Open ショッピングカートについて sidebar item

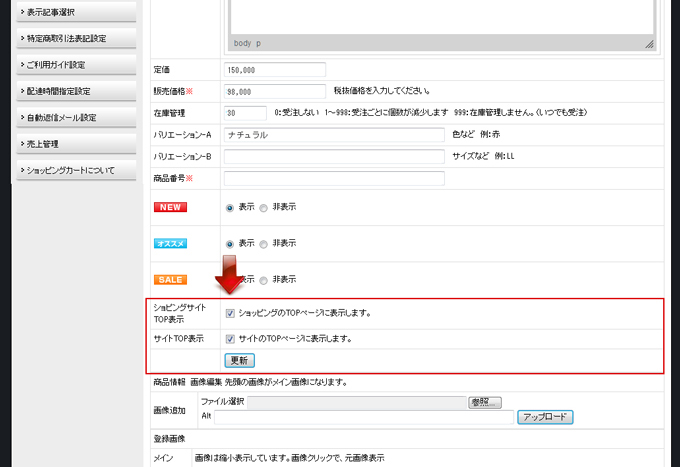pos(68,170)
